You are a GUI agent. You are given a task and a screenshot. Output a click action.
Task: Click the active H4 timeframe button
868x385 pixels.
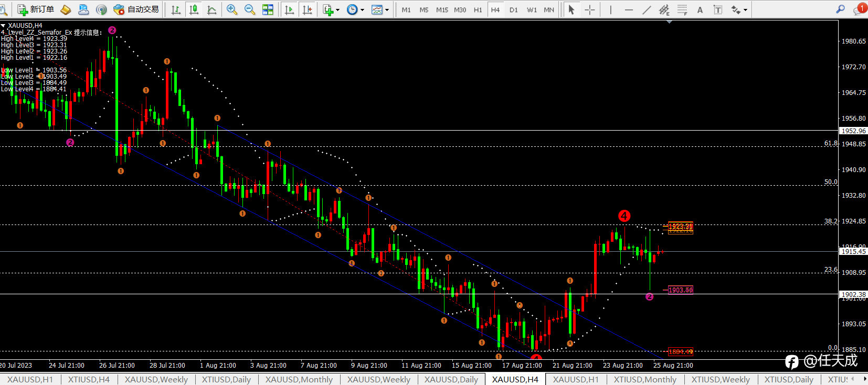click(x=495, y=9)
